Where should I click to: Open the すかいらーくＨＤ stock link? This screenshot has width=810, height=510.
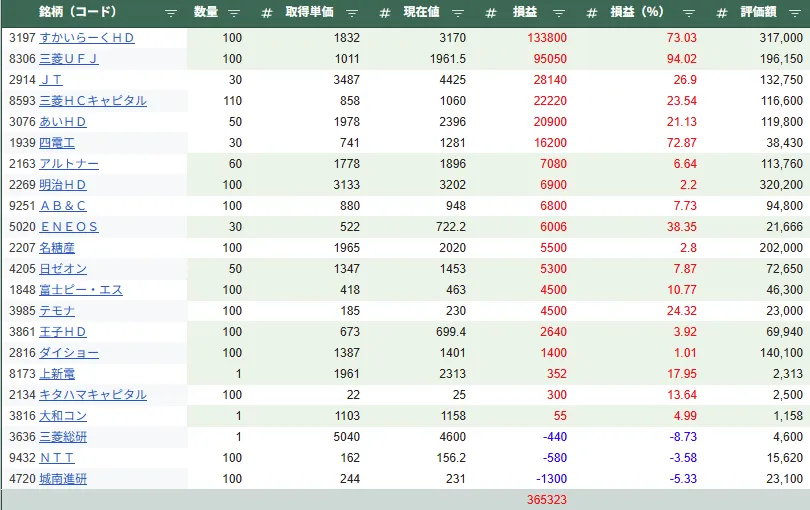87,38
